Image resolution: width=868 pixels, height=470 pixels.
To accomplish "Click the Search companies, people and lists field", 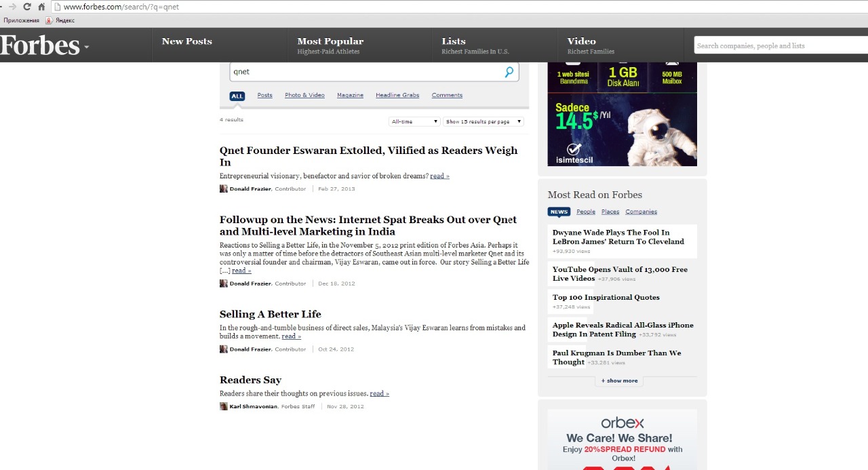I will [781, 45].
